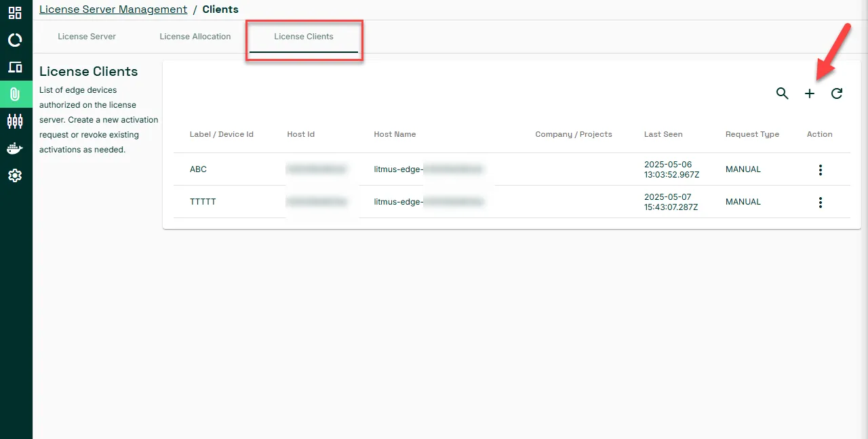Select the ABC label cell
The height and width of the screenshot is (439, 868).
[x=198, y=169]
